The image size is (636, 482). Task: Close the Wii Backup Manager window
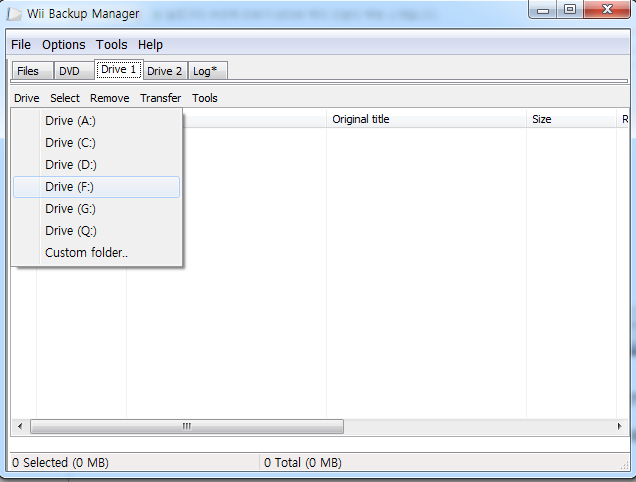(x=607, y=10)
